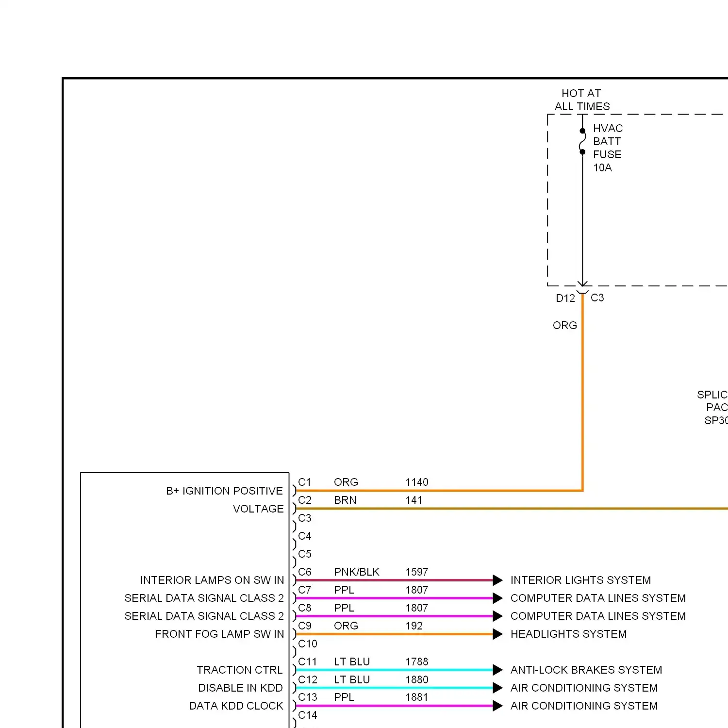The width and height of the screenshot is (728, 728).
Task: Click circuit number 1140
Action: point(417,482)
